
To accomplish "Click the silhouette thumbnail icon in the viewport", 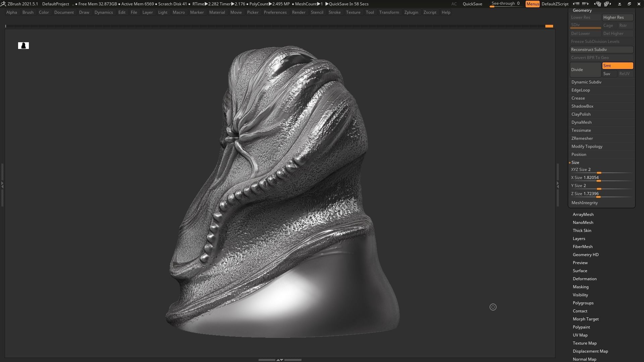I will click(x=23, y=46).
